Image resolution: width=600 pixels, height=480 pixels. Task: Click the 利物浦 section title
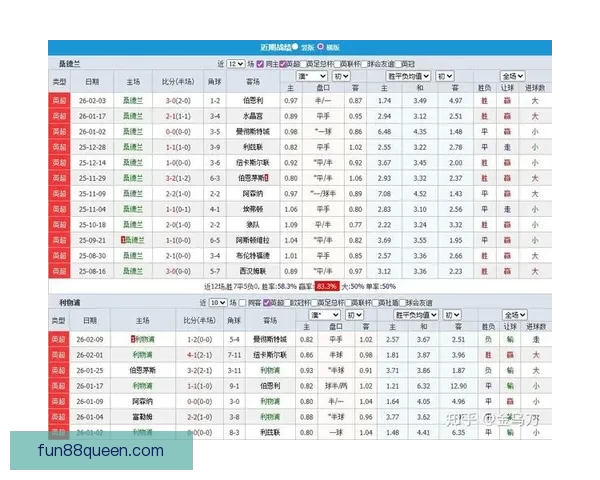click(x=69, y=303)
